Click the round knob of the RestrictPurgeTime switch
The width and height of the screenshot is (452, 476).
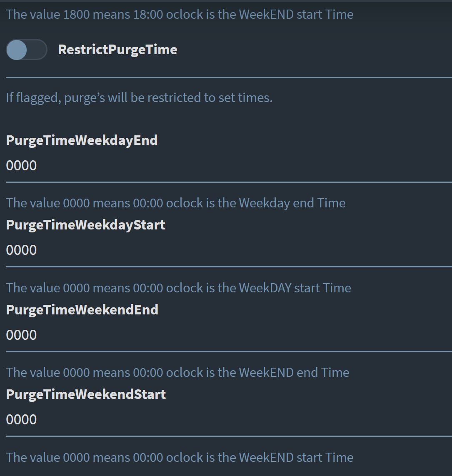point(17,50)
